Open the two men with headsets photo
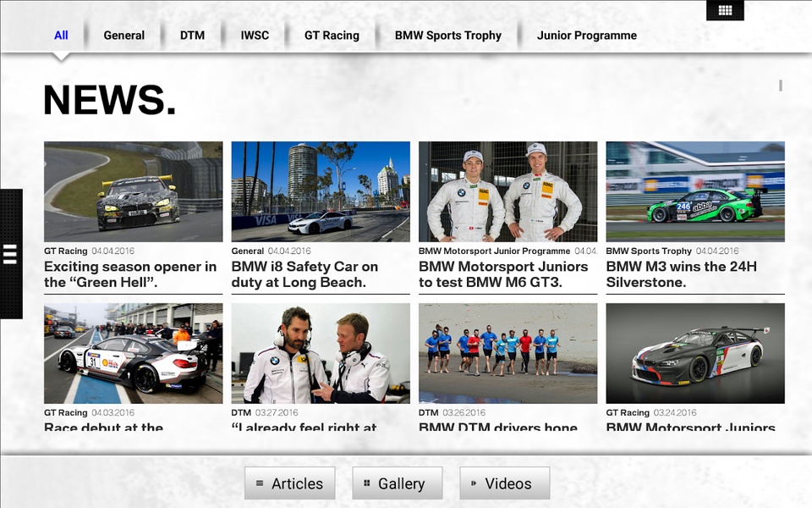The height and width of the screenshot is (508, 812). [321, 354]
